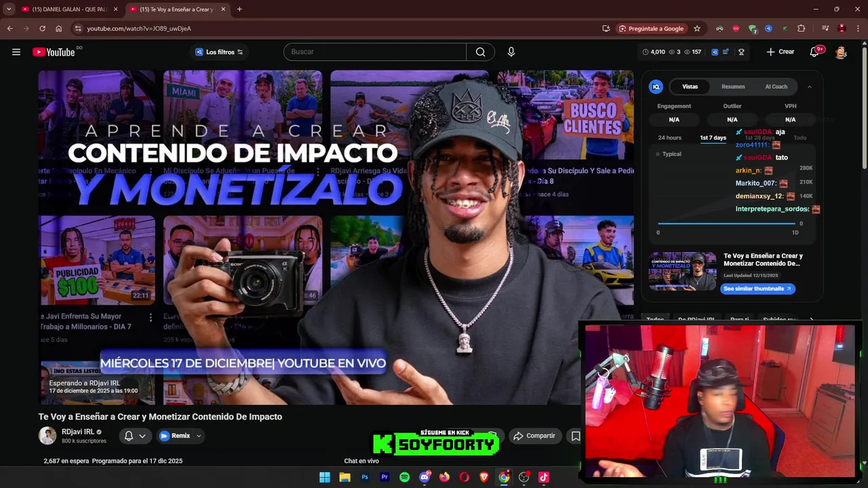Toggle the notification bell for RDjavi IRL
Screen dimensions: 868x488
[x=129, y=436]
